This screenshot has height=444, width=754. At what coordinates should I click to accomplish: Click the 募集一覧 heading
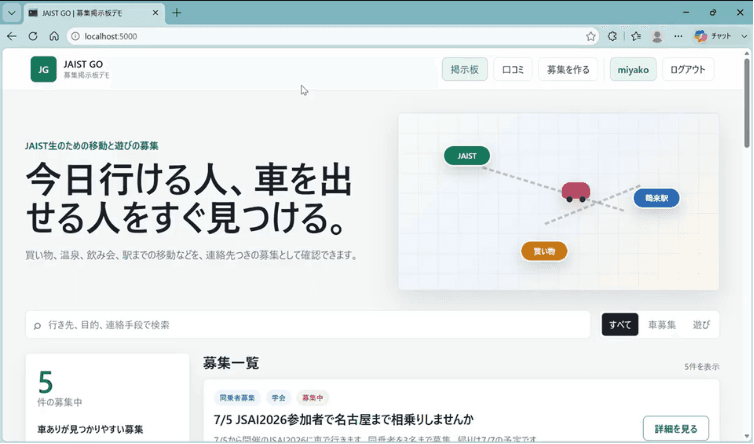click(x=231, y=363)
